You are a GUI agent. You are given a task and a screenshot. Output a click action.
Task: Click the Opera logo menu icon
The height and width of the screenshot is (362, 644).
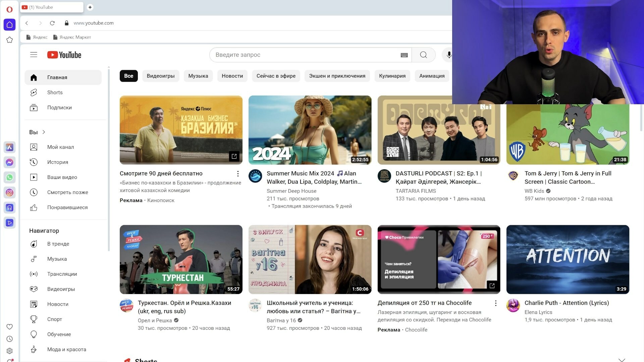pyautogui.click(x=9, y=9)
